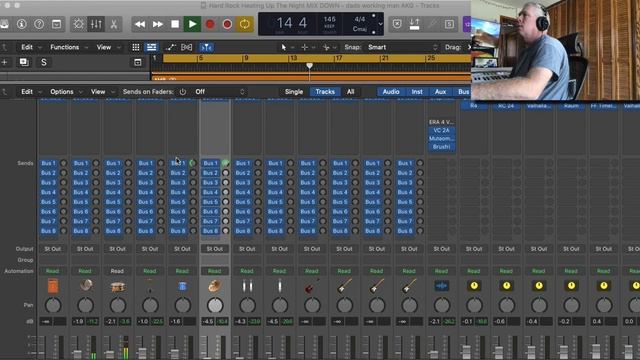
Task: Toggle the Mixer faders icon in control bar
Action: point(96,24)
